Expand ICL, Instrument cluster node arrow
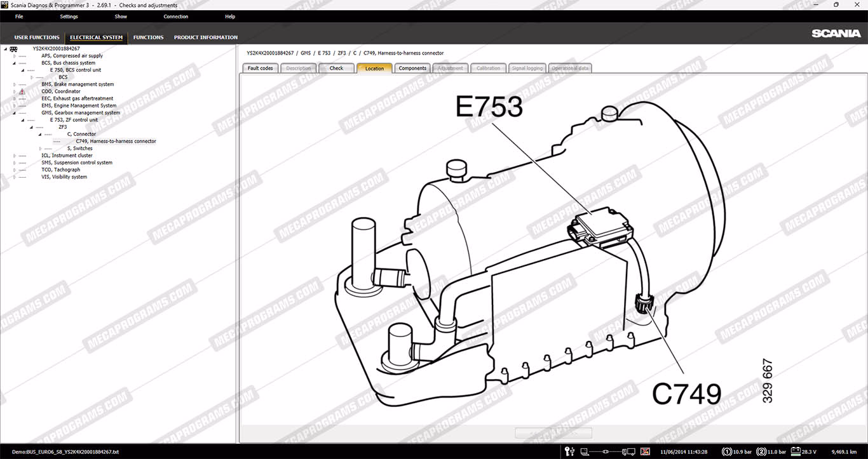868x459 pixels. click(x=14, y=156)
